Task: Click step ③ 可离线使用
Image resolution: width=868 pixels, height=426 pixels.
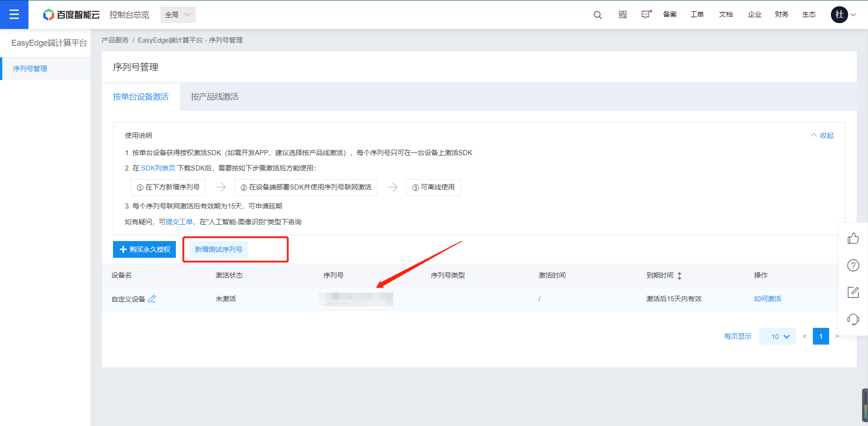Action: pos(434,187)
